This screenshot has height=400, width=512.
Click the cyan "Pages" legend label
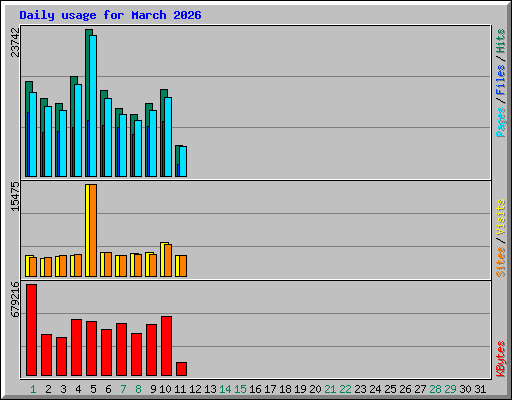pos(500,122)
